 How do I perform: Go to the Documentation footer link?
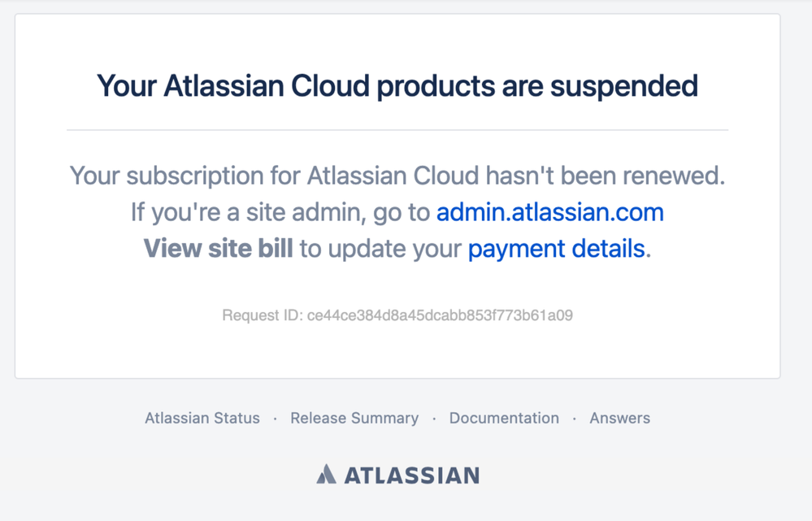tap(504, 418)
